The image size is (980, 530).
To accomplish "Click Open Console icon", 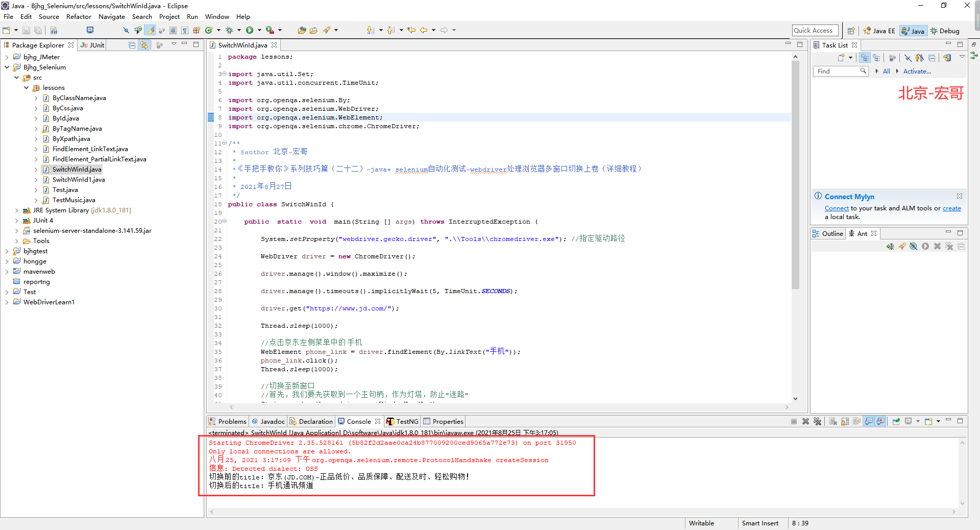I will click(928, 421).
